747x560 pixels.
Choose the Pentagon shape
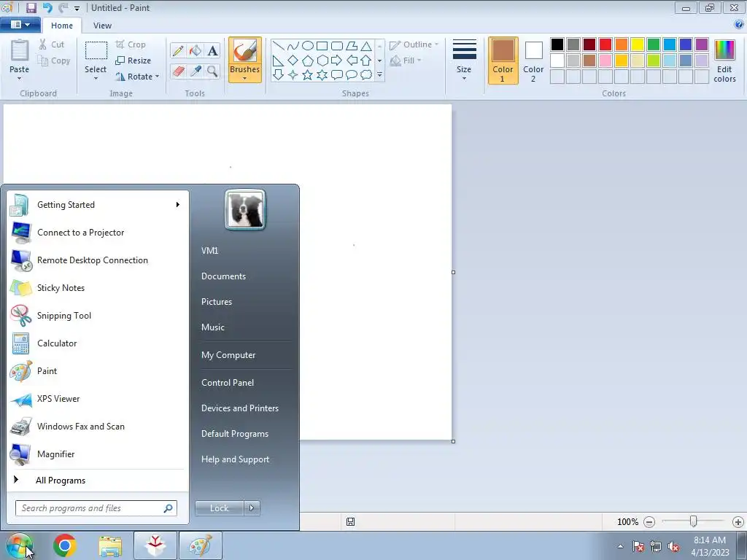point(308,61)
